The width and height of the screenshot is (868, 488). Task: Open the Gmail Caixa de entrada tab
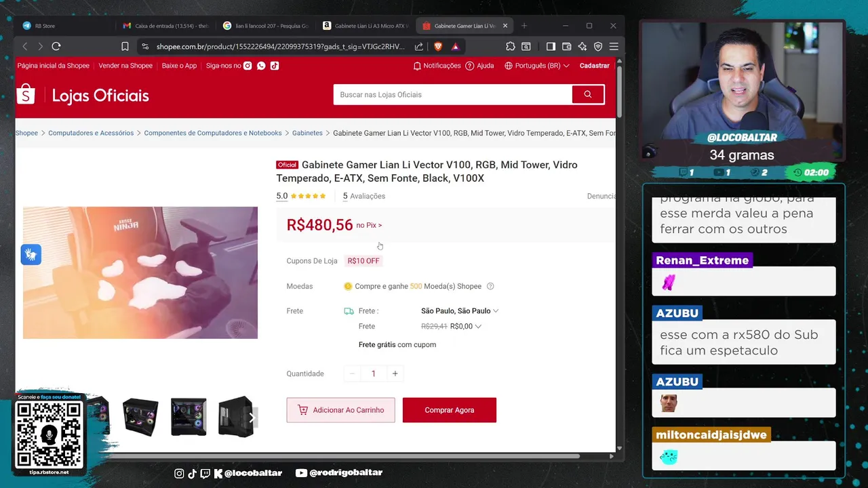tap(166, 26)
